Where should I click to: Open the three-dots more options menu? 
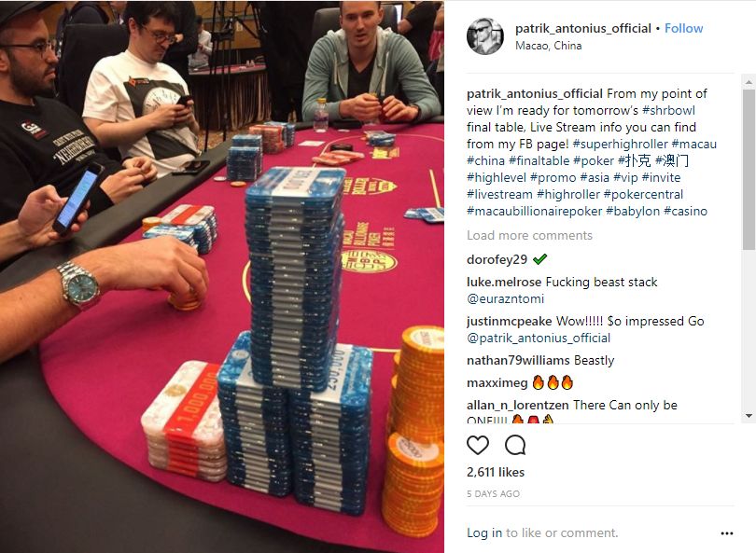point(726,533)
